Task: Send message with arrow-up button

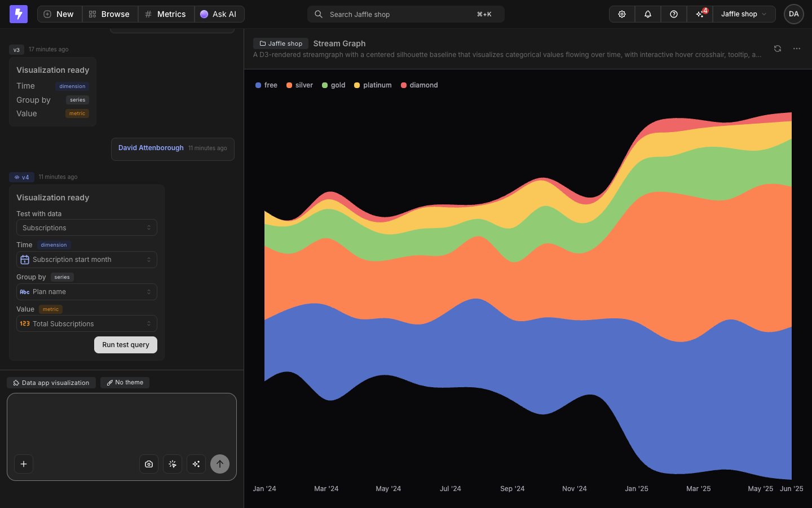Action: click(x=220, y=464)
